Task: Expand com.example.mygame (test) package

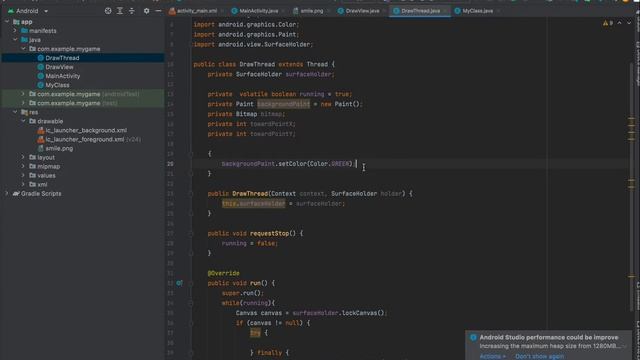Action: (x=23, y=103)
